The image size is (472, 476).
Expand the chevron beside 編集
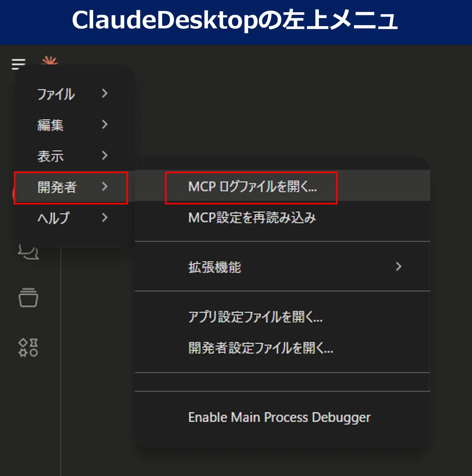coord(104,124)
